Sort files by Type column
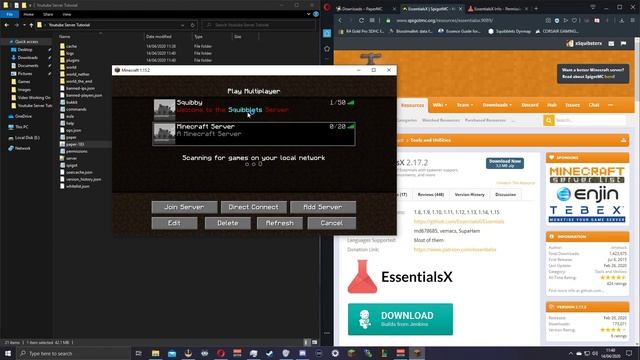 tap(198, 37)
